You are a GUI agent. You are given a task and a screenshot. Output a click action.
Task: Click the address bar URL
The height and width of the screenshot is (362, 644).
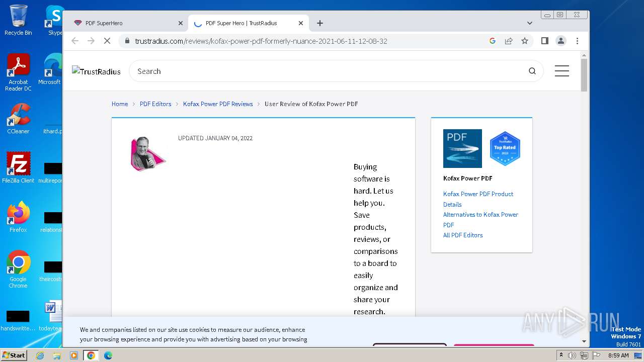[261, 41]
